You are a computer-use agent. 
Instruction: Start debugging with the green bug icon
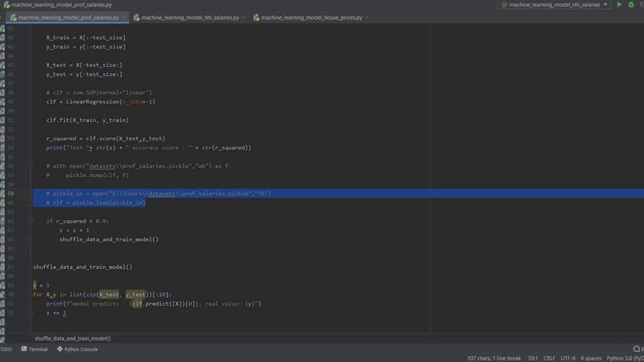(631, 5)
